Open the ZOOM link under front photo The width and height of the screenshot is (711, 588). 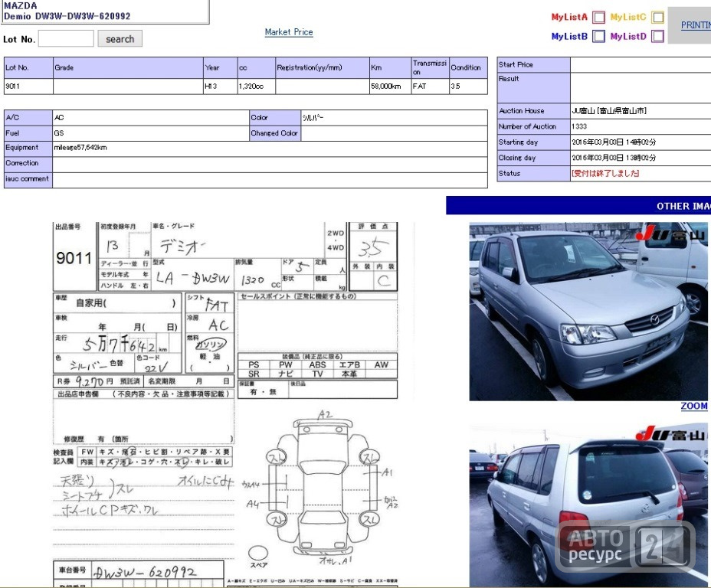(x=694, y=406)
